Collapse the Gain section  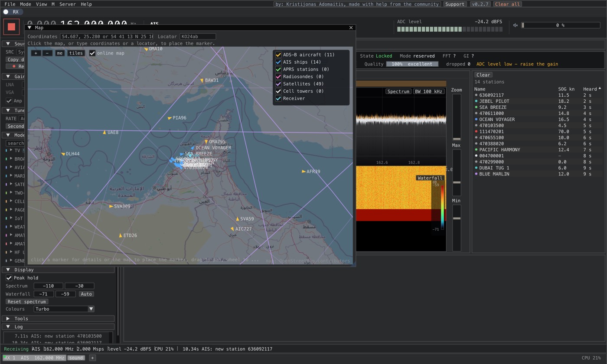(x=8, y=76)
